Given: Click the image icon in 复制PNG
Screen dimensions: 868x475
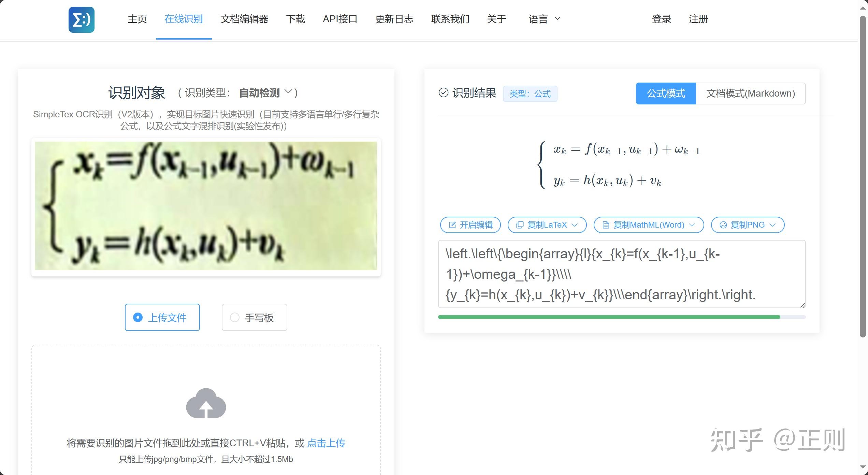Looking at the screenshot, I should point(723,225).
